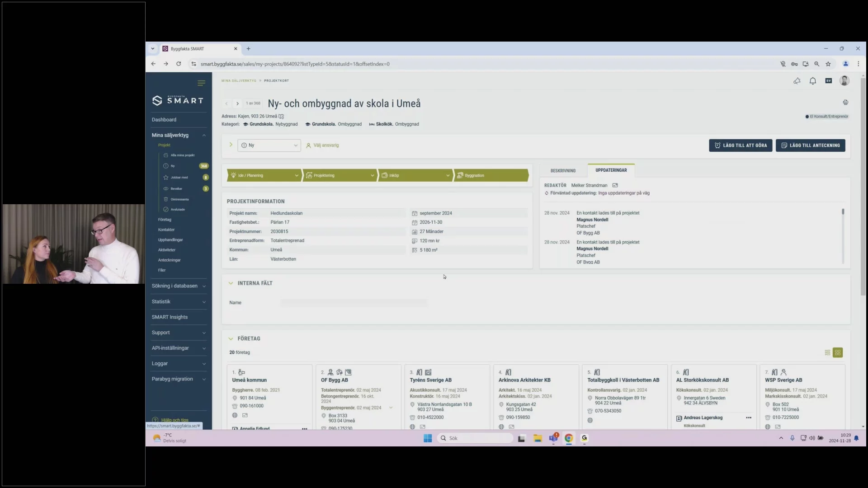
Task: Click Välj ansvarig link
Action: pos(325,145)
